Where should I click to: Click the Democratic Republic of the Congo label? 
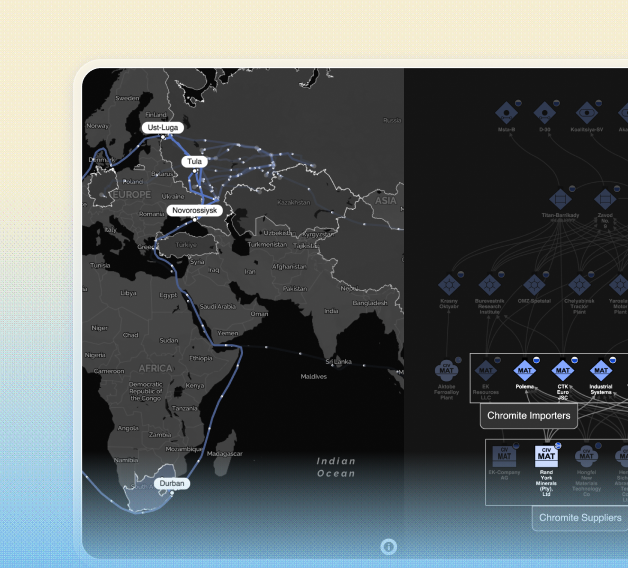[x=146, y=391]
